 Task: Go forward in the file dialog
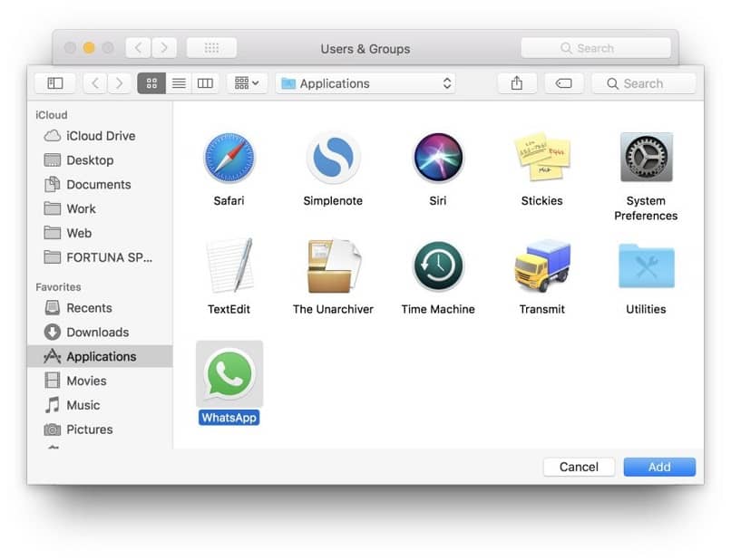click(x=120, y=83)
